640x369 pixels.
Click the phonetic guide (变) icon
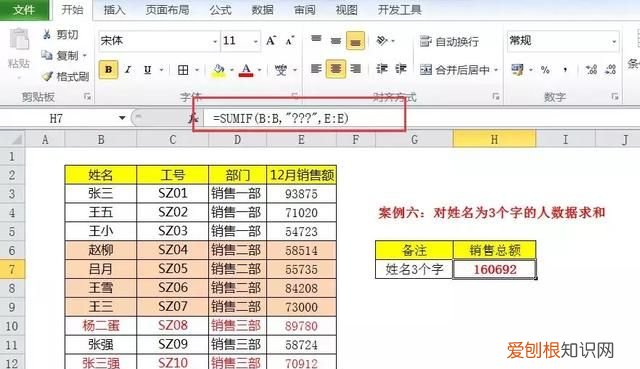pyautogui.click(x=280, y=70)
